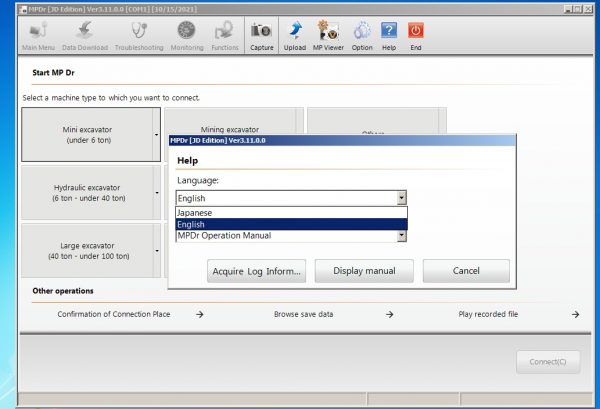Open the Functions toolbar icon
The image size is (600, 409).
(x=225, y=36)
